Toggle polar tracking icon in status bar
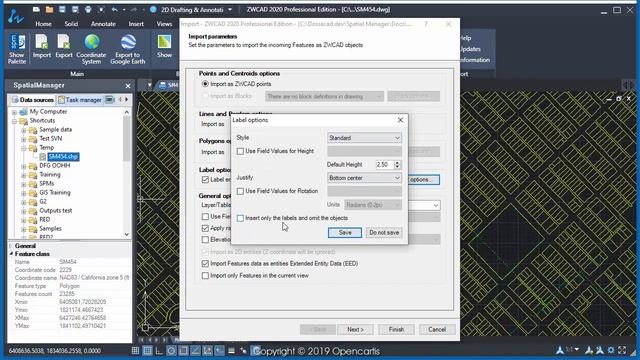 tap(171, 350)
